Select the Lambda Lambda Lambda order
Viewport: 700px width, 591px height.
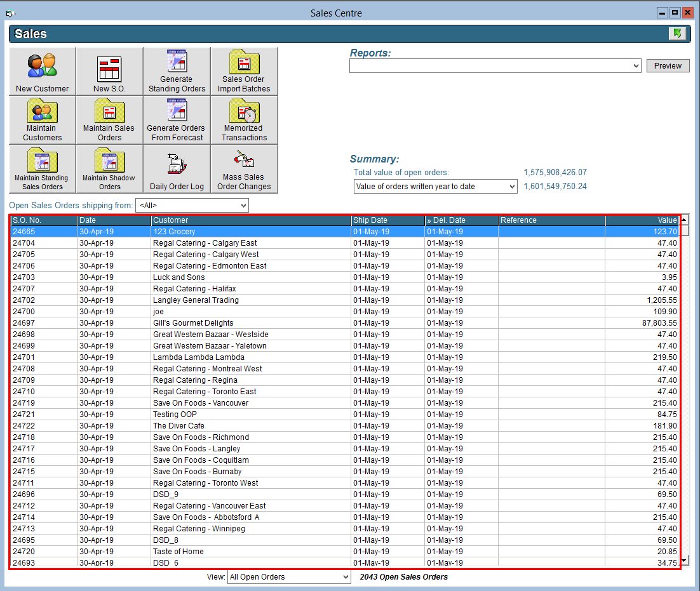345,357
